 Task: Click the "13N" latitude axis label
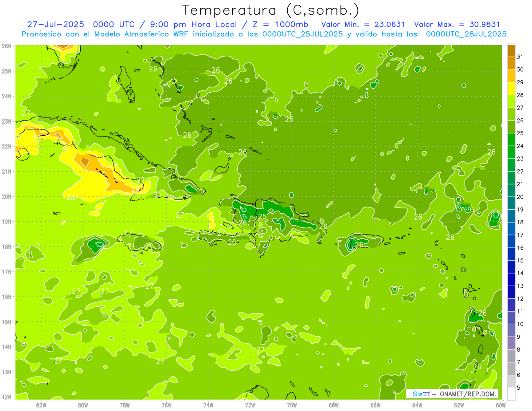tap(7, 372)
